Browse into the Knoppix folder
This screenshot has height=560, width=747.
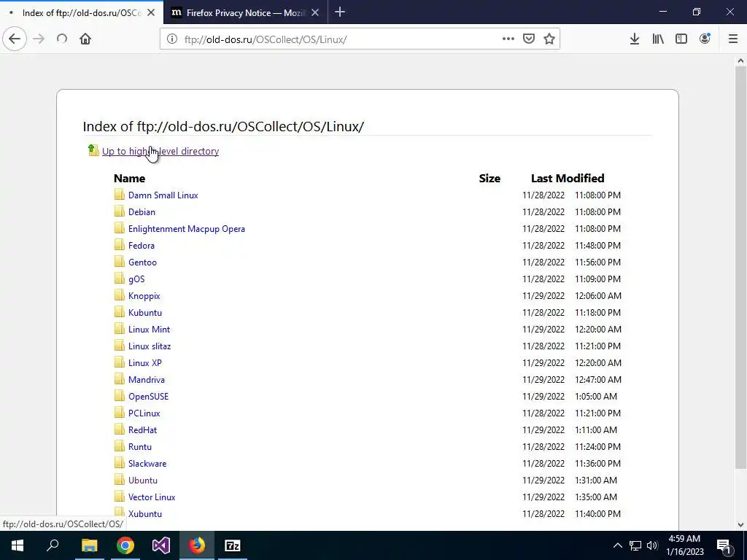click(144, 296)
